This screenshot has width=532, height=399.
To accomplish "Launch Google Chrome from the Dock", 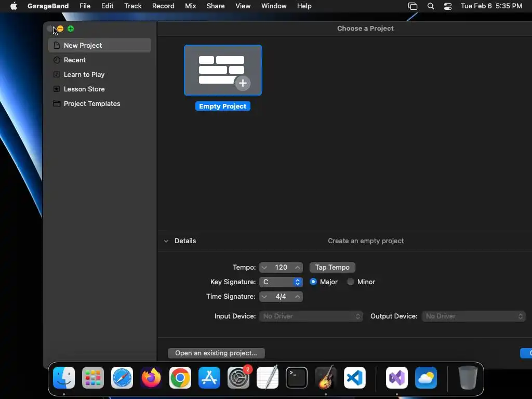I will (x=180, y=378).
